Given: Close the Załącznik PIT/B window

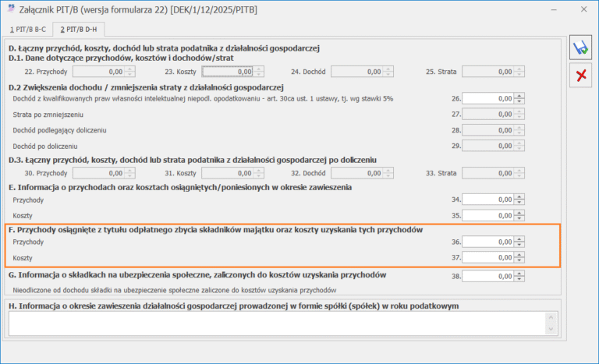Looking at the screenshot, I should (x=583, y=9).
